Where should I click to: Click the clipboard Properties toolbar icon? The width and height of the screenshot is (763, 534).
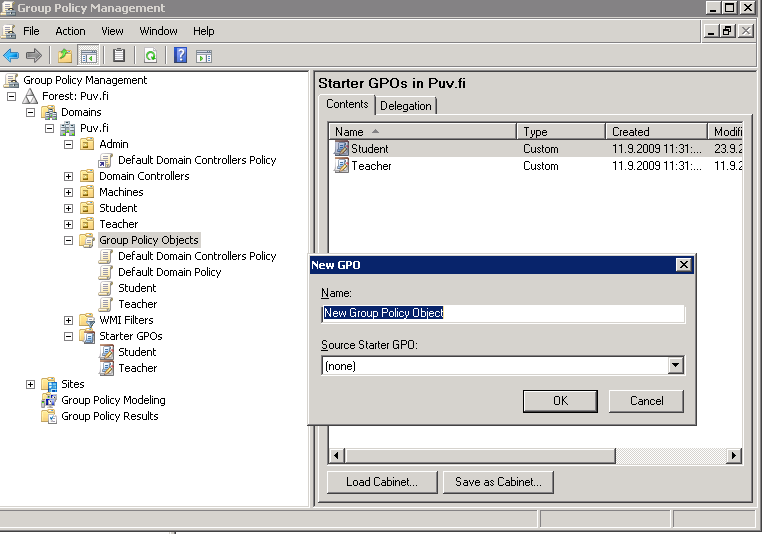click(x=119, y=55)
